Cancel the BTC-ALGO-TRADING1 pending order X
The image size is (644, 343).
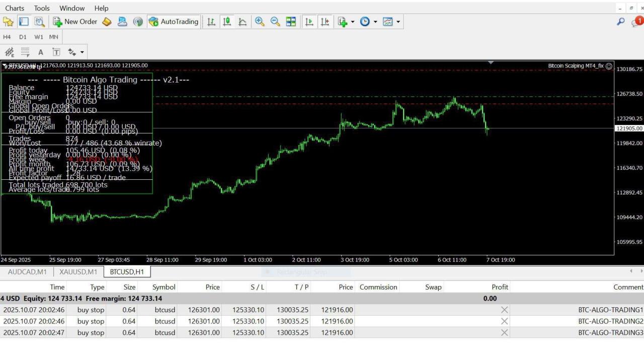pyautogui.click(x=504, y=310)
